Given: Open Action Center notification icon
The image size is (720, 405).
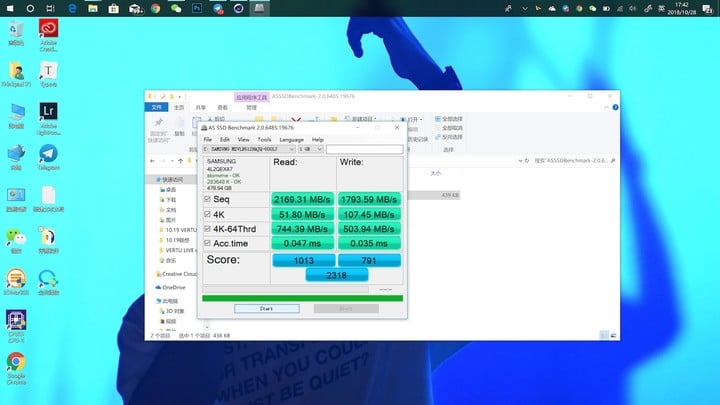Looking at the screenshot, I should point(708,9).
